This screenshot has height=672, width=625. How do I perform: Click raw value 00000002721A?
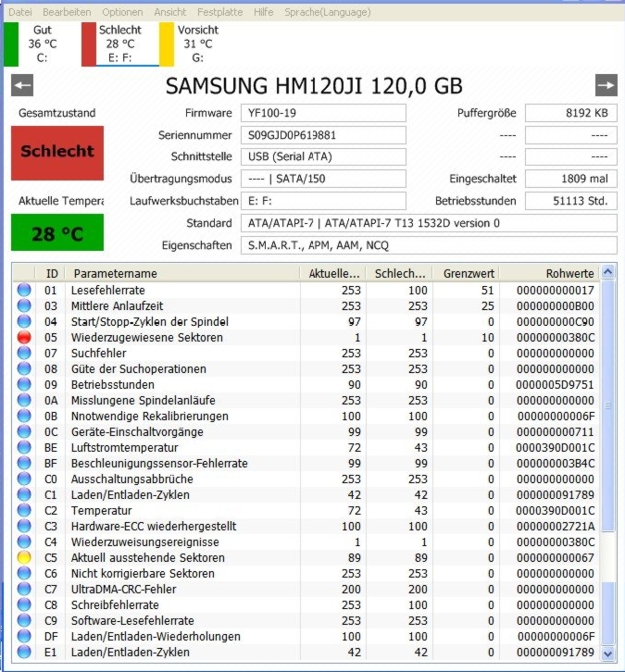(556, 526)
